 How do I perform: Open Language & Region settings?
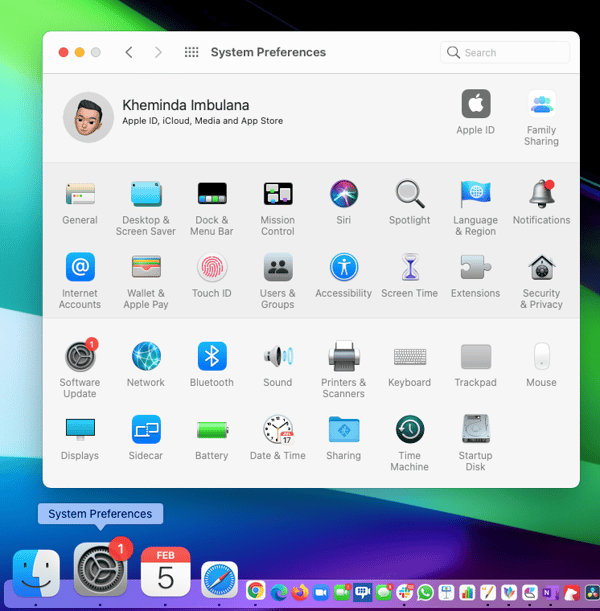click(x=475, y=208)
